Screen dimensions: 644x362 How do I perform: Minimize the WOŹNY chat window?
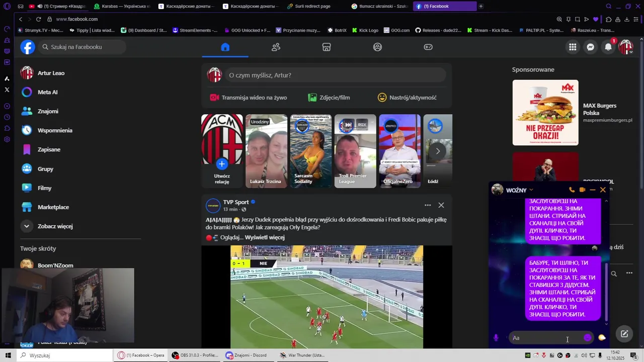593,190
